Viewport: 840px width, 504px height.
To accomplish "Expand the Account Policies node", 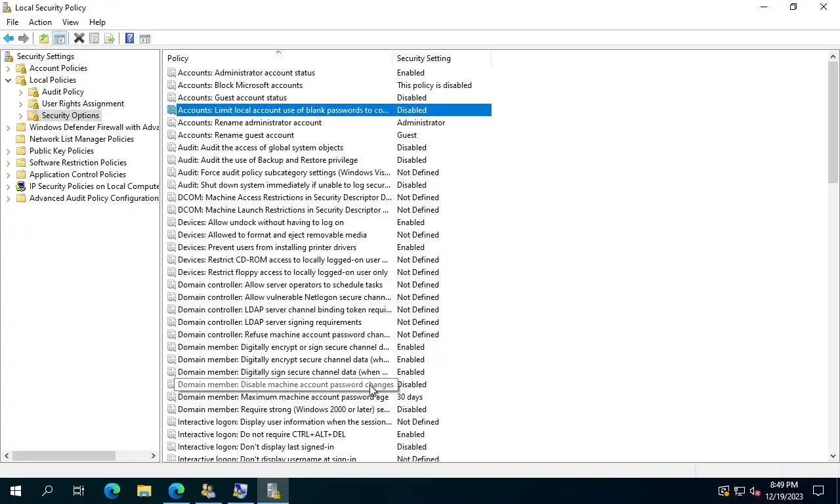I will (x=8, y=68).
